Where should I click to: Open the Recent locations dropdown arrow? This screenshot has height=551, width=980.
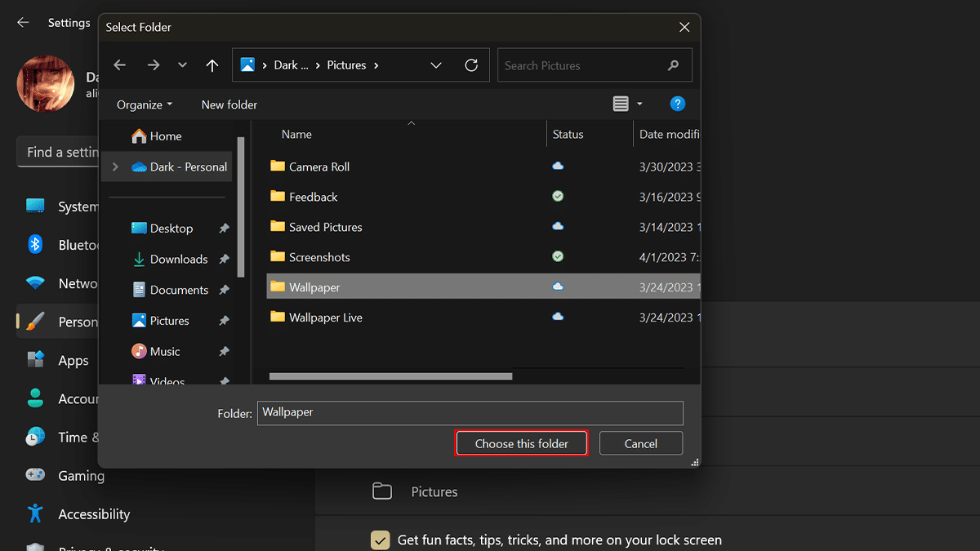coord(182,65)
